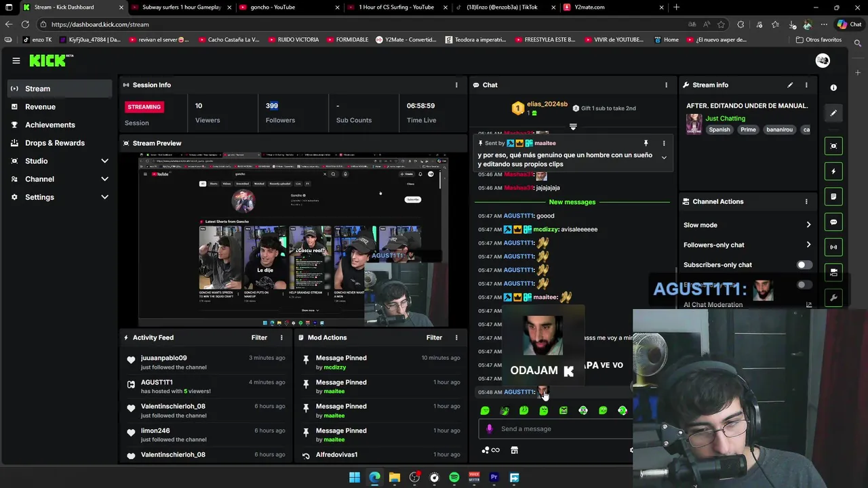Open AI Chat Moderation stats icon
Screen dimensions: 868x488
click(x=808, y=304)
